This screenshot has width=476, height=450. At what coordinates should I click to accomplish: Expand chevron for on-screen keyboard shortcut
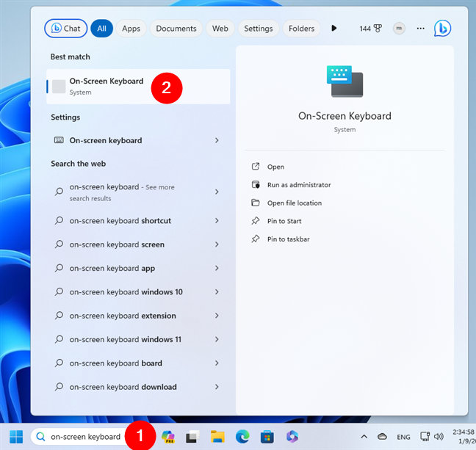click(x=217, y=221)
